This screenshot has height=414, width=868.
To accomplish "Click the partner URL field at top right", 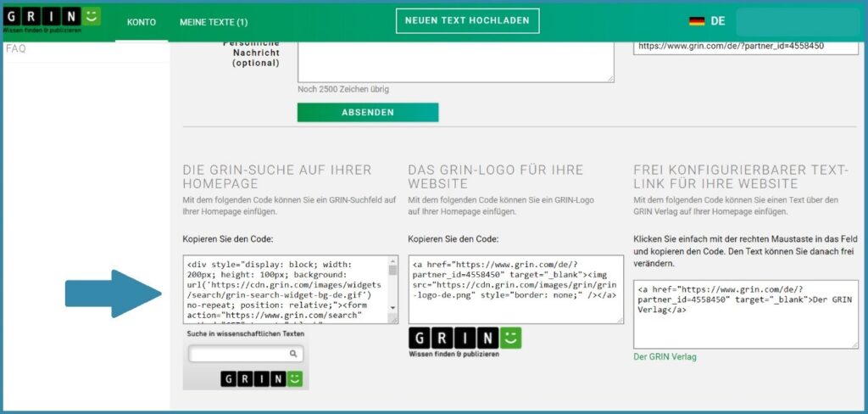I will coord(746,46).
